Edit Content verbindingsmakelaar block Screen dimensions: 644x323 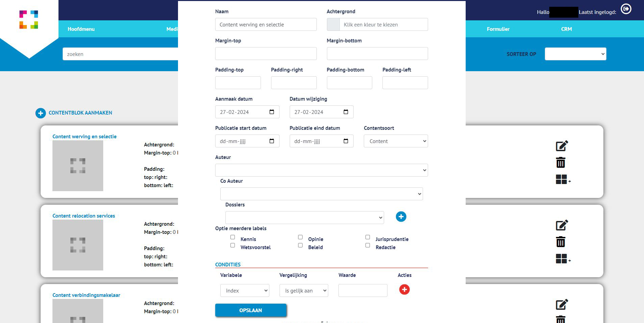562,305
